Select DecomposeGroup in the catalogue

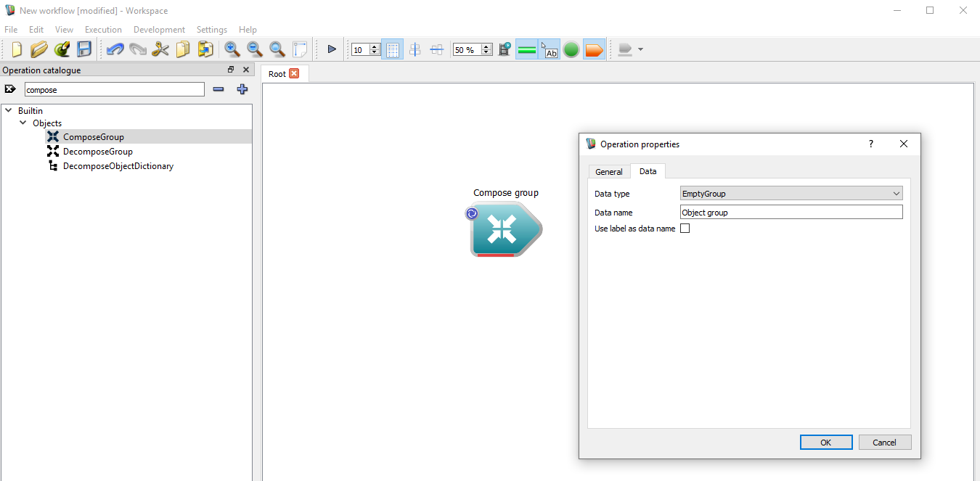98,151
